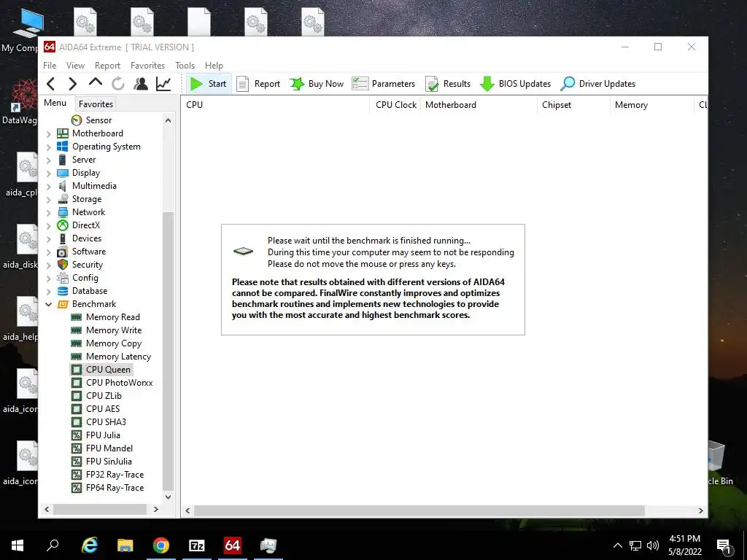Expand the DirectX tree node
The height and width of the screenshot is (560, 747).
point(49,226)
